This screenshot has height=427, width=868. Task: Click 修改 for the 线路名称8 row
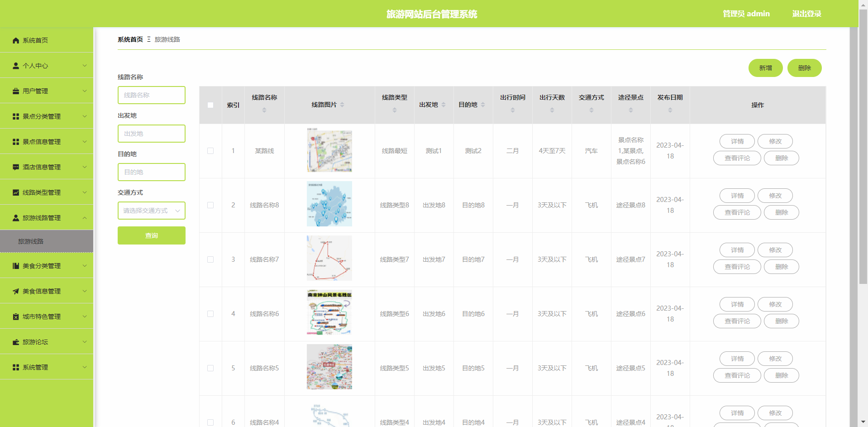[x=775, y=196]
